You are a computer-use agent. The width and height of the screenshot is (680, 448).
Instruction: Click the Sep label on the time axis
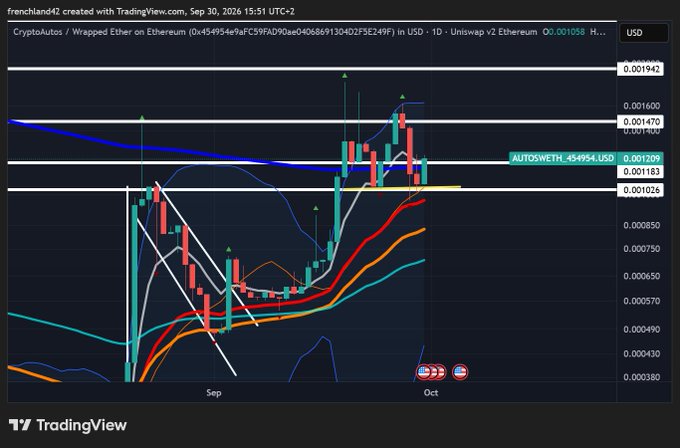213,392
